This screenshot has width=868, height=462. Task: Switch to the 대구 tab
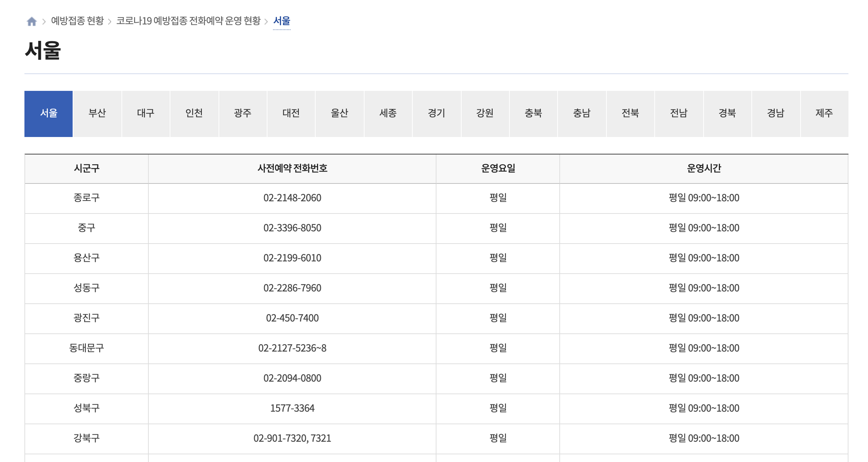(146, 114)
